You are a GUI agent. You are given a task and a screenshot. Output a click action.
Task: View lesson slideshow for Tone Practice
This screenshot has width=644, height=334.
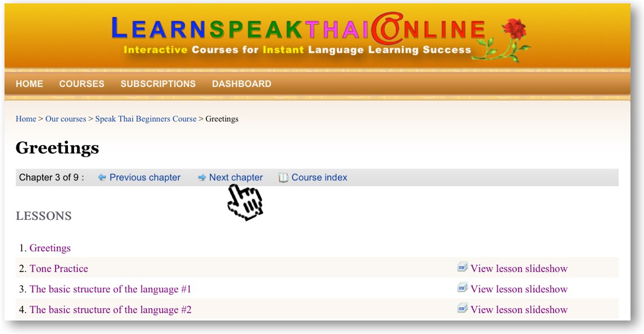(519, 269)
